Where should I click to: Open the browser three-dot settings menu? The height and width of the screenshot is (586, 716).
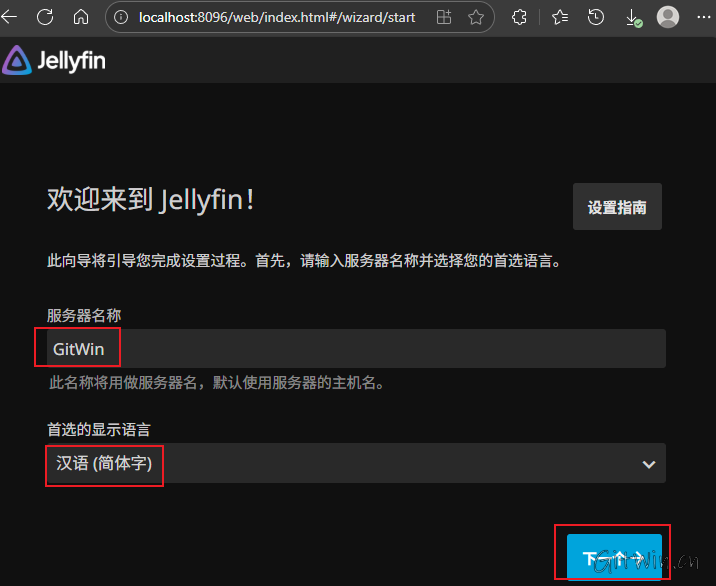[704, 17]
